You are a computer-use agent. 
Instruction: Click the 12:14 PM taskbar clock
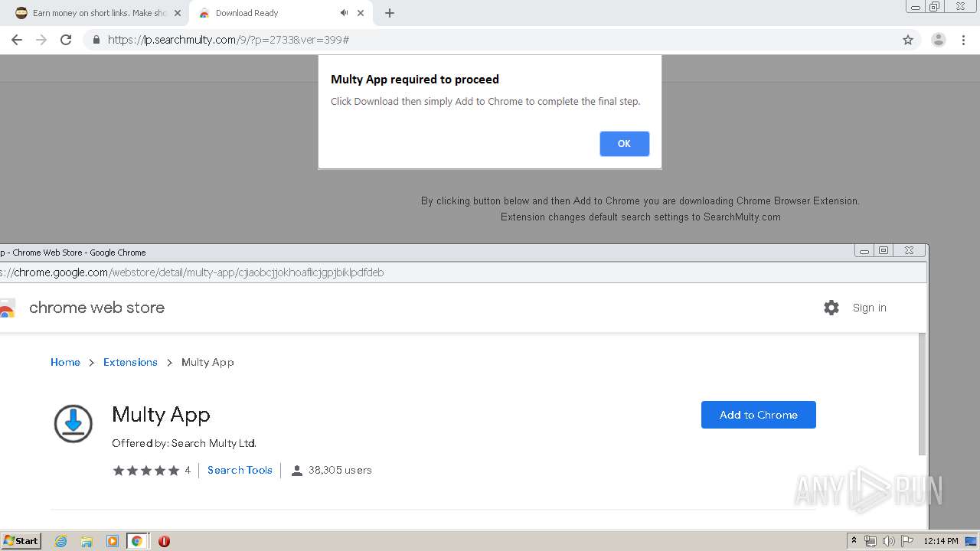941,541
